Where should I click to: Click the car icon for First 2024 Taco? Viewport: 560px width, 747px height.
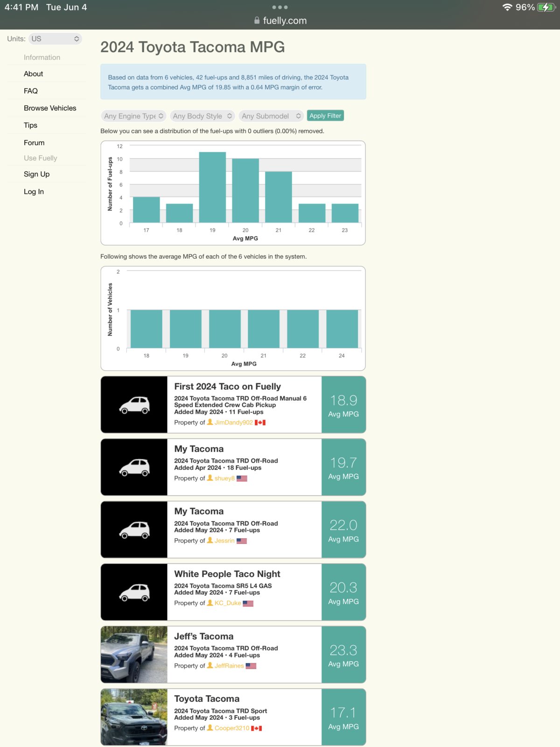(x=134, y=405)
